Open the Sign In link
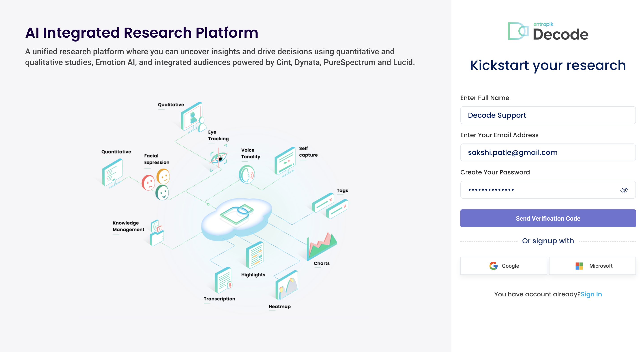 click(x=591, y=294)
